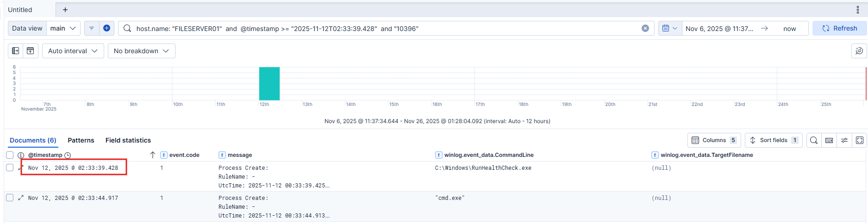The height and width of the screenshot is (224, 868).
Task: Open the Lens visualization edit icon
Action: pyautogui.click(x=859, y=51)
